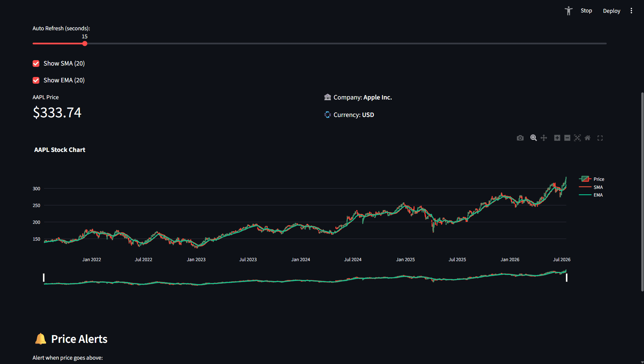This screenshot has width=644, height=364.
Task: Zoom in with the plus icon
Action: 557,138
